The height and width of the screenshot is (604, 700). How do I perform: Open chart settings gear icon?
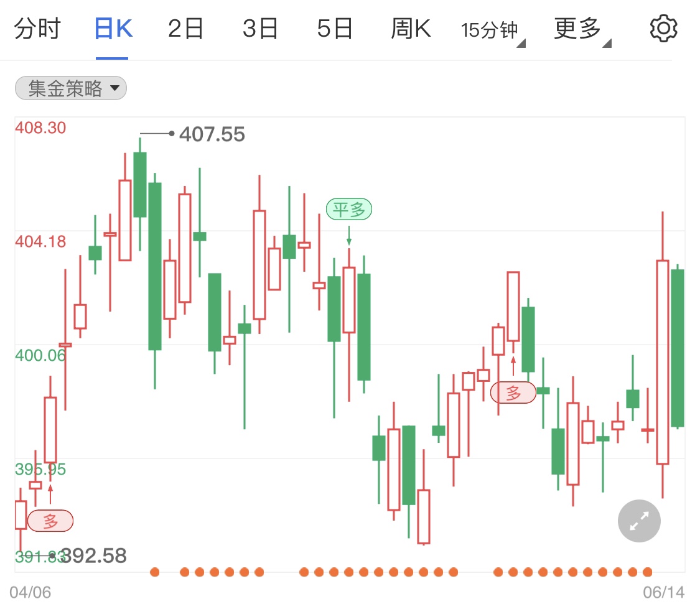(663, 29)
